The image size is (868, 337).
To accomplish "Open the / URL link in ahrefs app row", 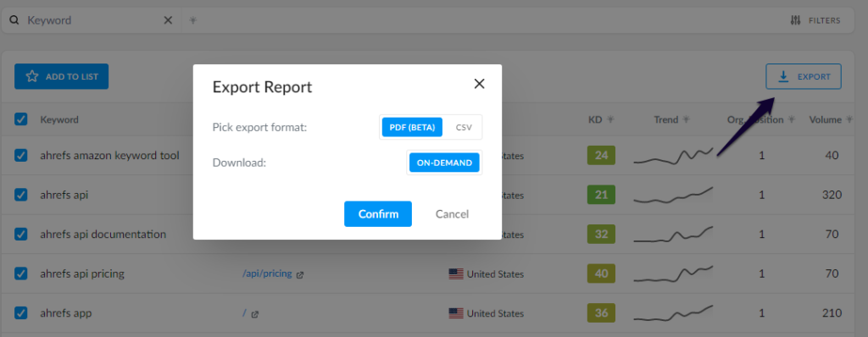I will pyautogui.click(x=244, y=313).
